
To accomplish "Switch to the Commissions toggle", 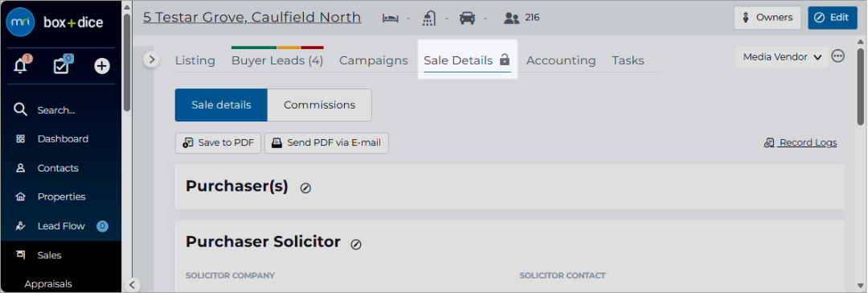I will 319,105.
